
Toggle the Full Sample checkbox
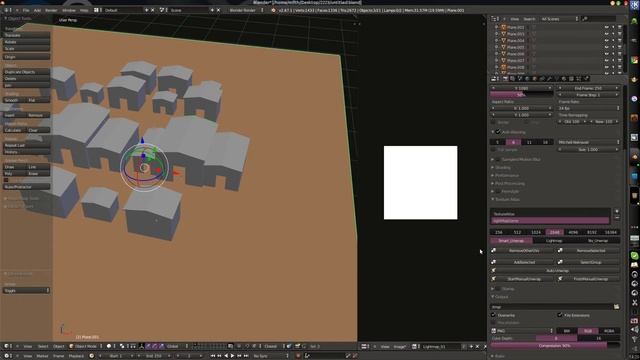point(493,150)
